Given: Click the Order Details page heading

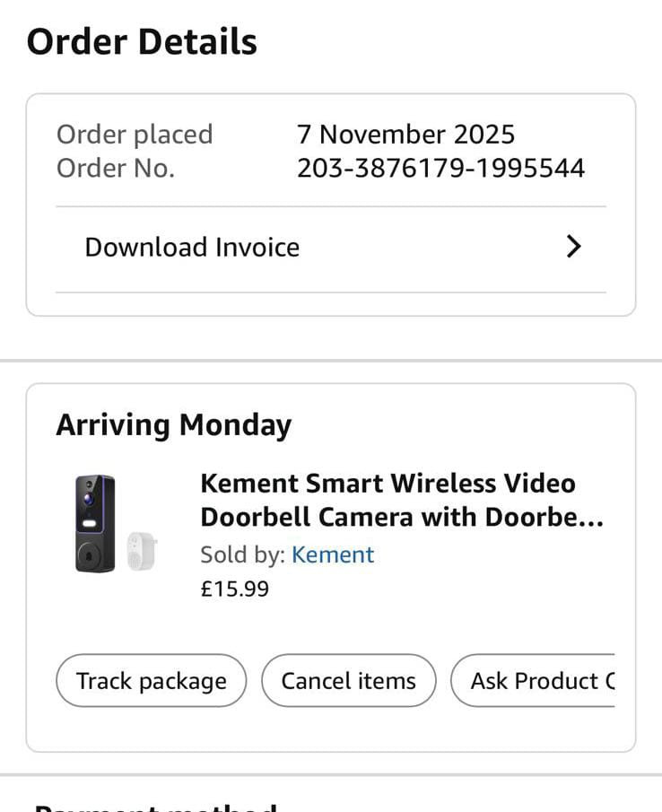Looking at the screenshot, I should click(x=142, y=41).
